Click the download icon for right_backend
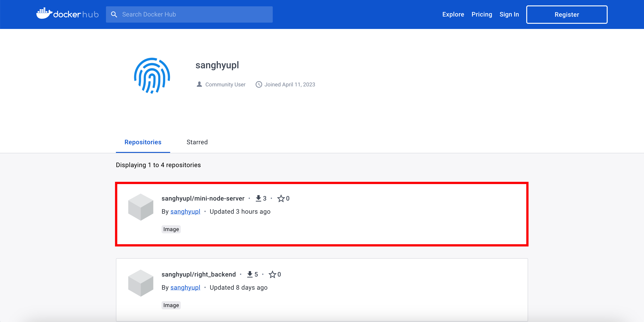The width and height of the screenshot is (644, 322). [250, 275]
